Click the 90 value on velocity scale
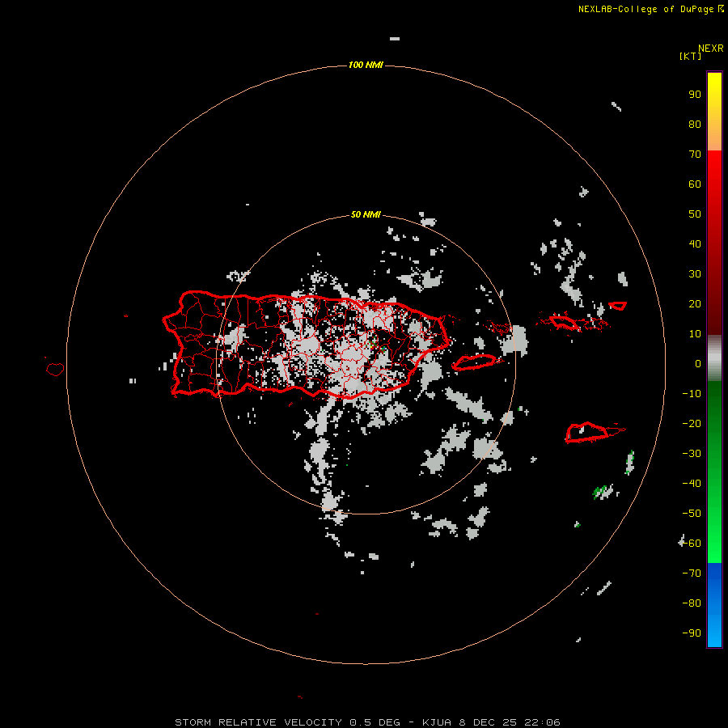The height and width of the screenshot is (728, 728). 695,95
